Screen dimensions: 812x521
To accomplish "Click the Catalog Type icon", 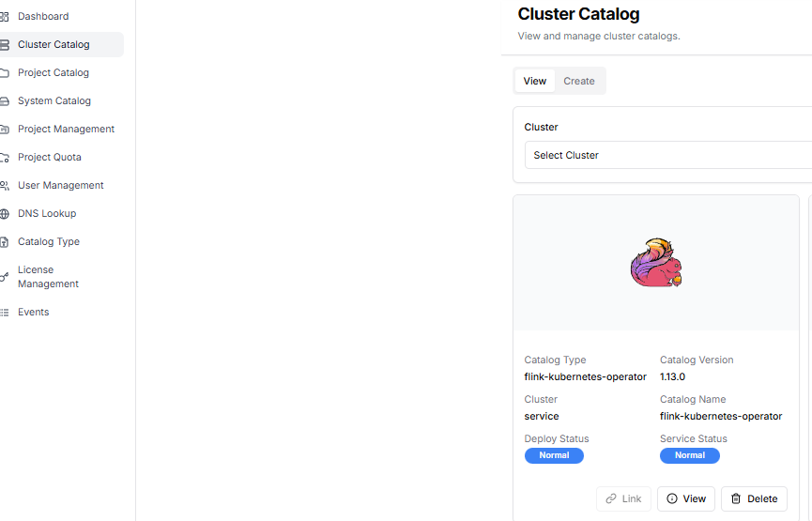I will coord(5,241).
